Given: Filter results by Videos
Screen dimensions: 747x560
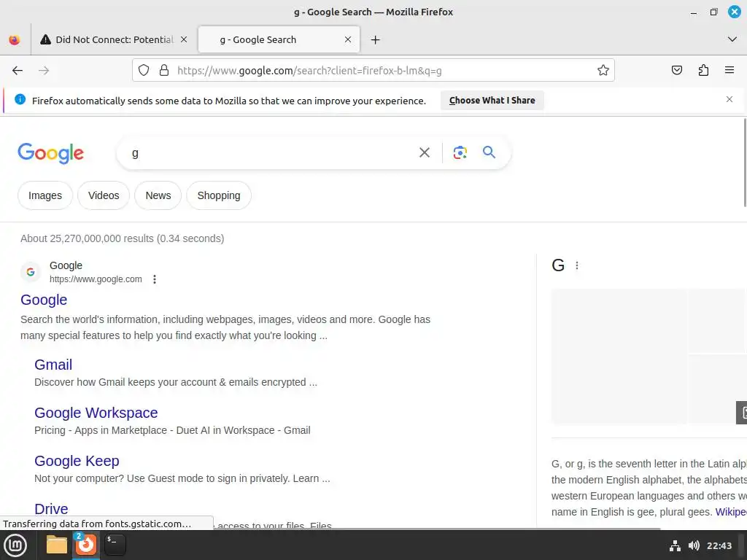Looking at the screenshot, I should point(104,195).
